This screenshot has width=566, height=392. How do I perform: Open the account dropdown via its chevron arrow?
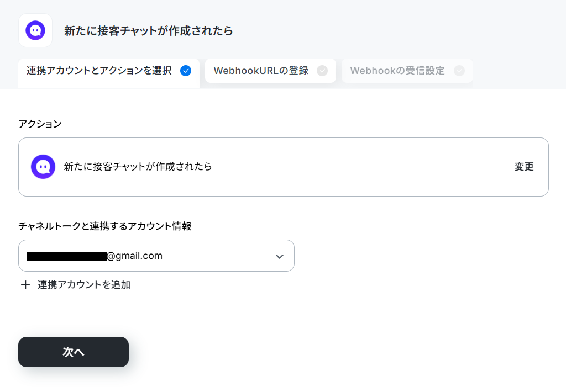tap(279, 256)
